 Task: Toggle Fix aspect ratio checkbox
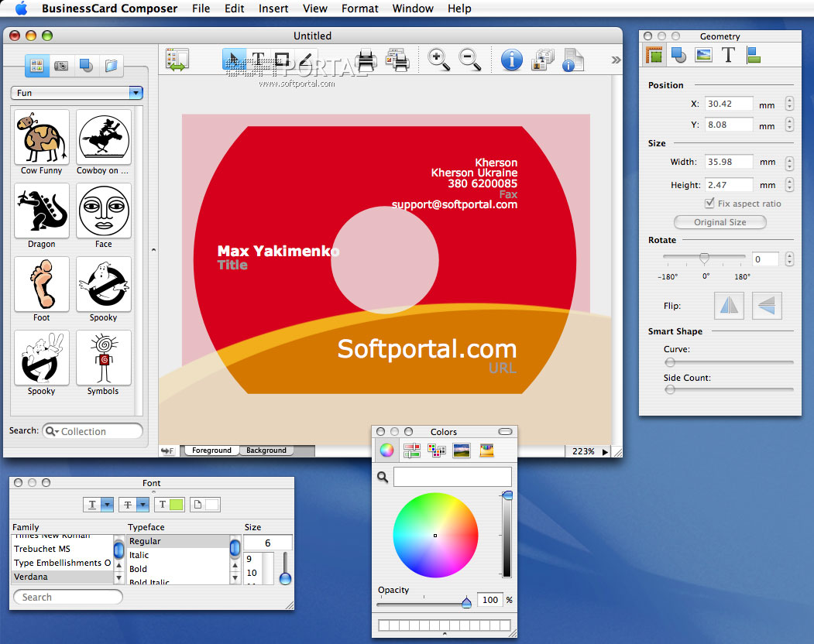click(x=709, y=204)
